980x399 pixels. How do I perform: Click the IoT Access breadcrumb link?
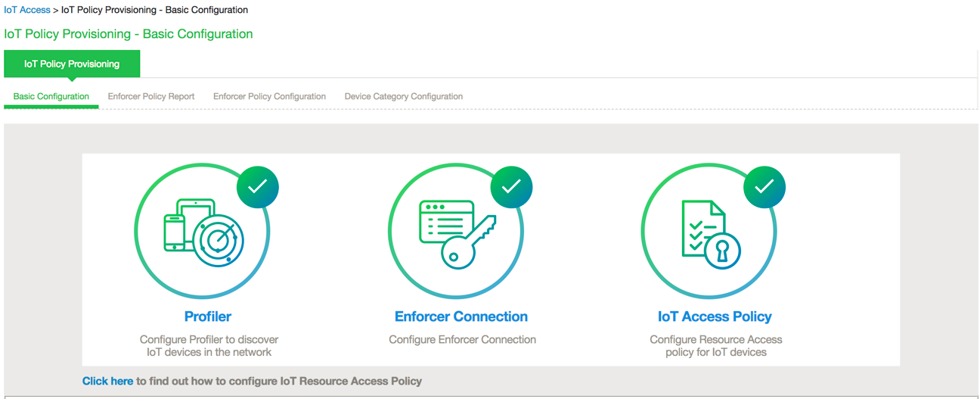27,10
